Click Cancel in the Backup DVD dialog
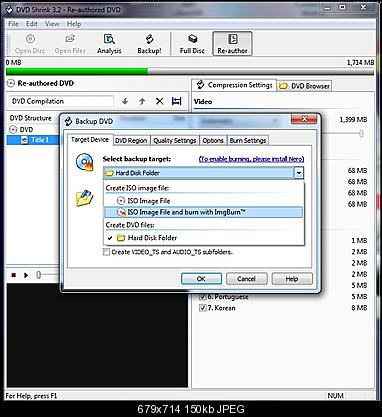The image size is (382, 417). click(247, 279)
